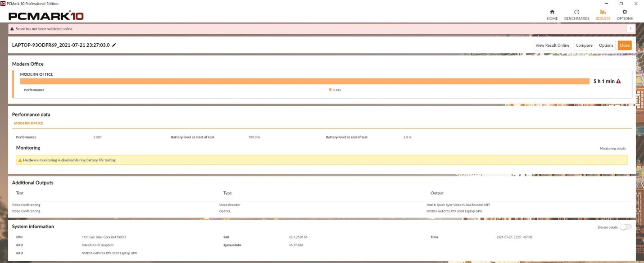Click warning icon beside 5 h 1 min

[x=618, y=82]
